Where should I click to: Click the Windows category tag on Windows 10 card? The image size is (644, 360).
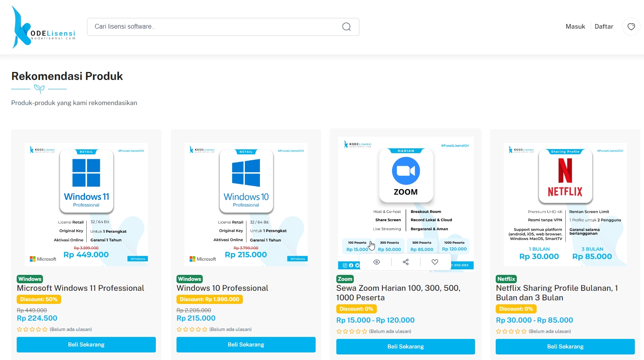click(190, 279)
